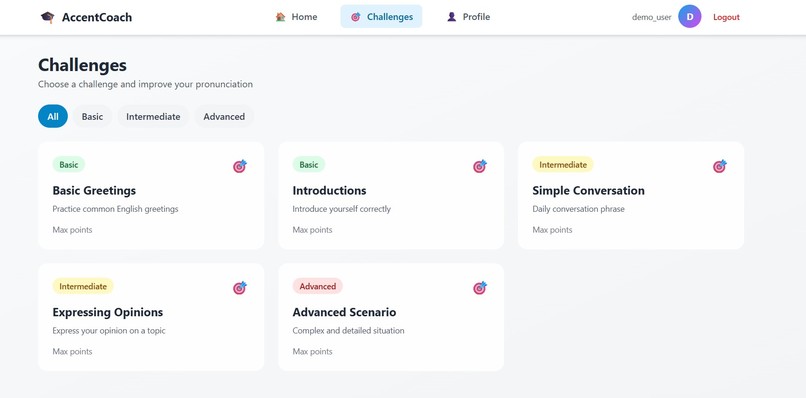Screen dimensions: 806x398
Task: Filter challenges by Intermediate level
Action: [153, 116]
